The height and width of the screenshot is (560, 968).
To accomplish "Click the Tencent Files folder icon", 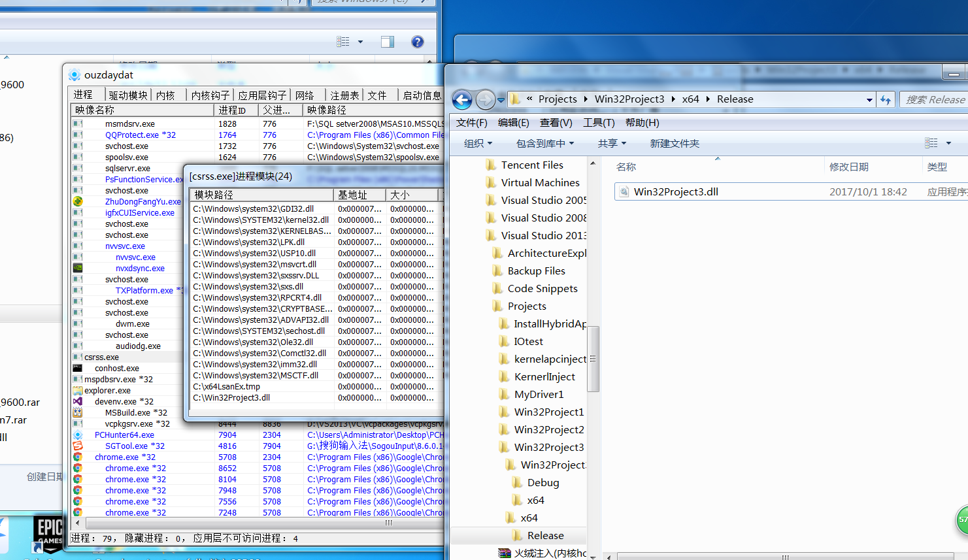I will 491,165.
